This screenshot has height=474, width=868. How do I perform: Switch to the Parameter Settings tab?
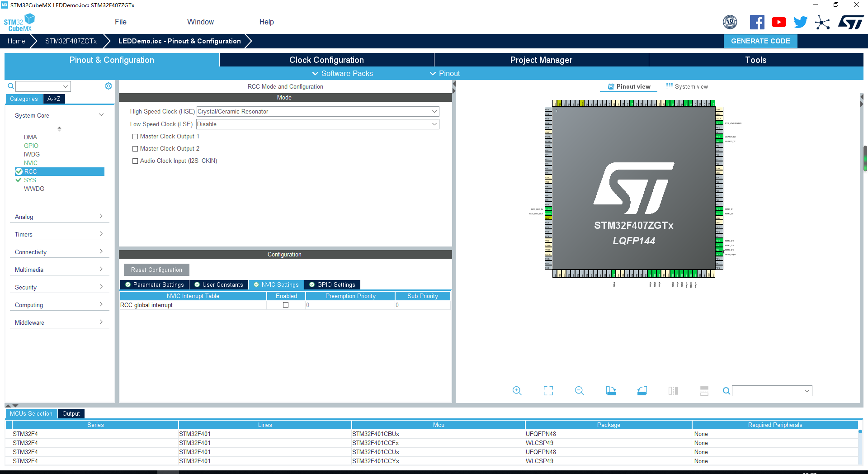click(155, 284)
